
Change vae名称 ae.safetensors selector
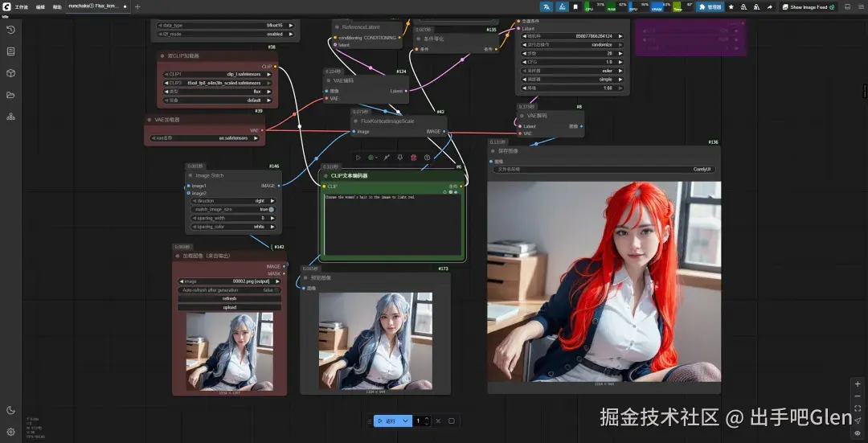(205, 137)
